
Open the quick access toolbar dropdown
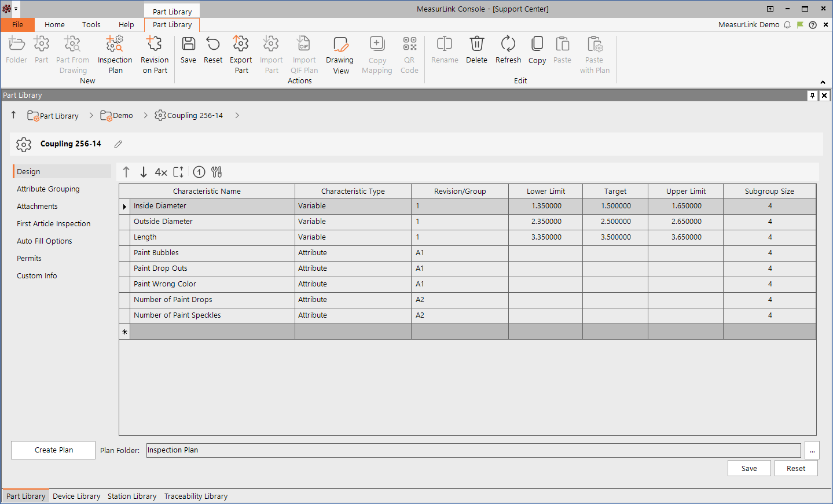coord(16,9)
